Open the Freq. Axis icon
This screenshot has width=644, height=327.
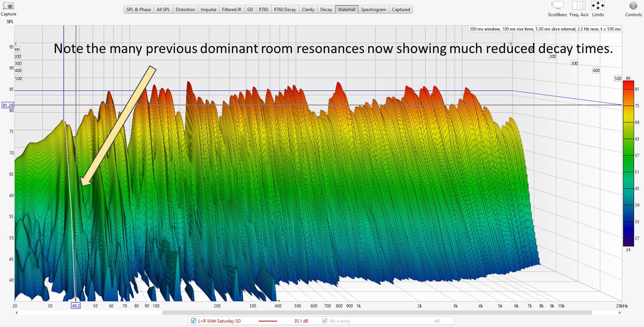[578, 5]
